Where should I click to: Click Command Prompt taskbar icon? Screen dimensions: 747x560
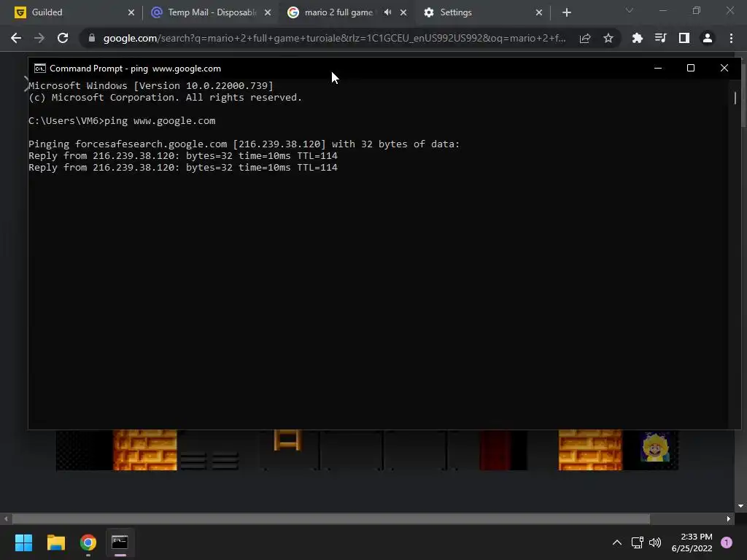click(120, 542)
